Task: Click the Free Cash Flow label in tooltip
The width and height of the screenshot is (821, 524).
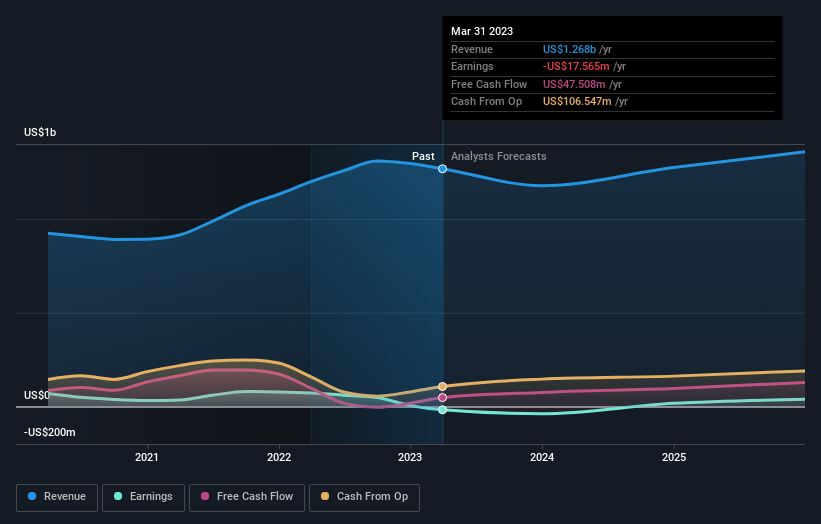Action: pyautogui.click(x=489, y=84)
